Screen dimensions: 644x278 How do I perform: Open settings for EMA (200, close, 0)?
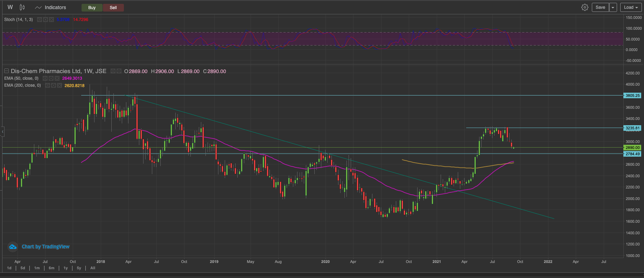coord(54,85)
